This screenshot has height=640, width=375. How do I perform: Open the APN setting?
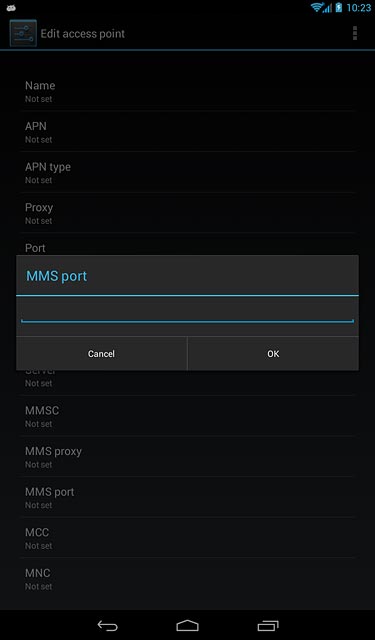click(187, 131)
